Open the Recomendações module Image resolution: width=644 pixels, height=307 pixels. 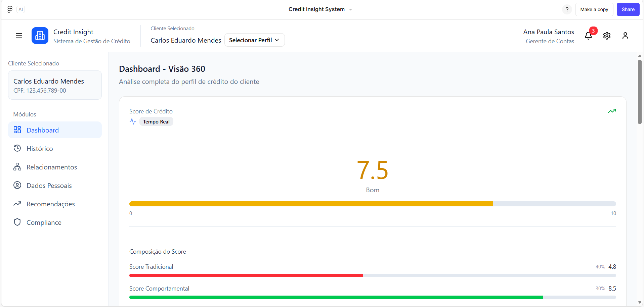(x=55, y=204)
